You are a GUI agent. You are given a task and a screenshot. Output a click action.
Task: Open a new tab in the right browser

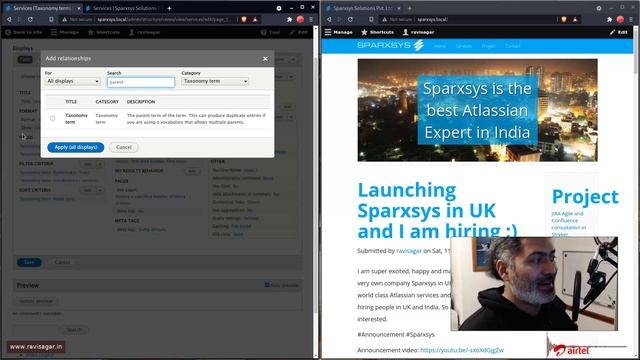pyautogui.click(x=409, y=8)
